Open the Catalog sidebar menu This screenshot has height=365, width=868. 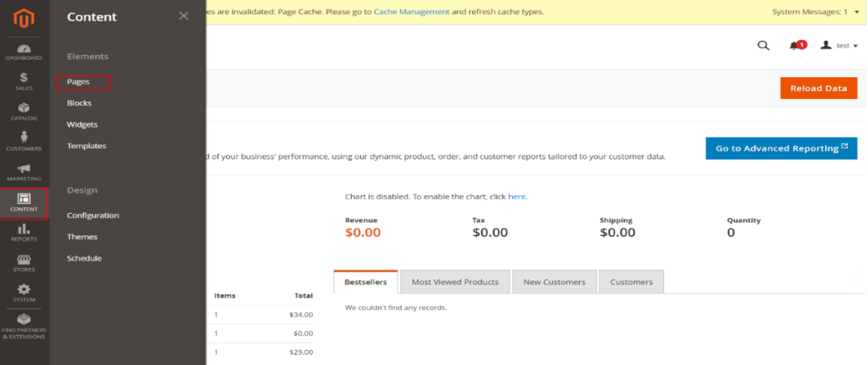(x=24, y=112)
